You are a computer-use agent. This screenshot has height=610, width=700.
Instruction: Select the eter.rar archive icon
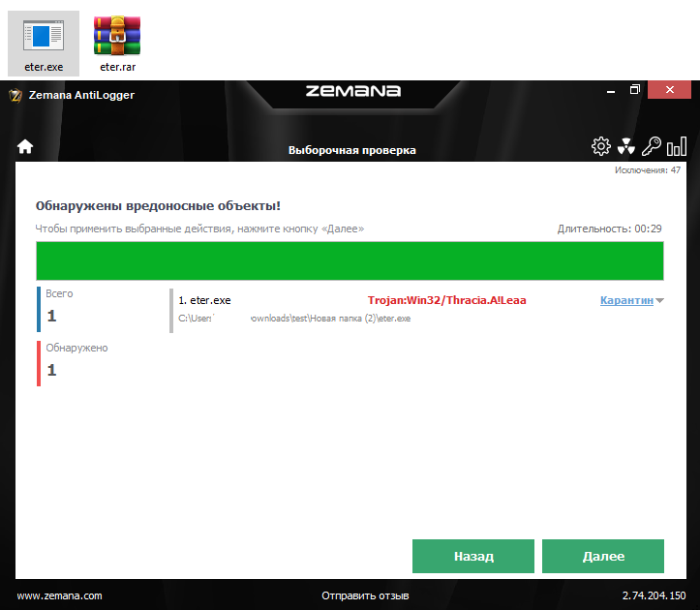117,44
